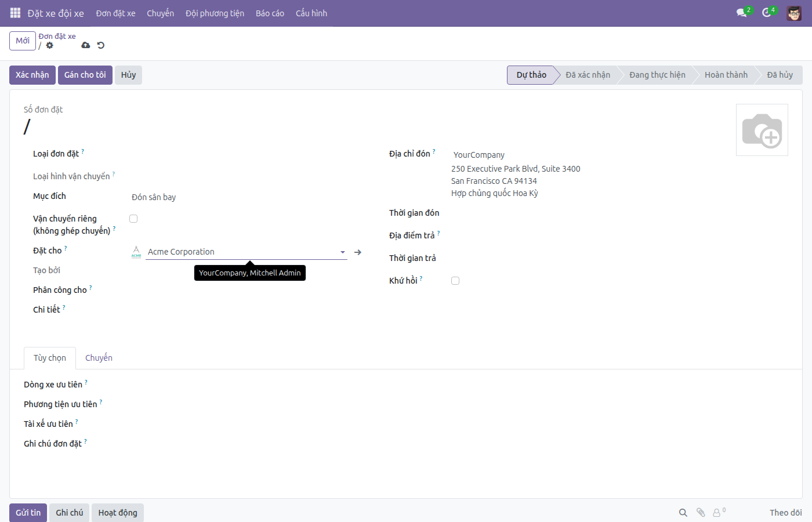Click the photo upload placeholder image
The image size is (812, 522).
[762, 130]
